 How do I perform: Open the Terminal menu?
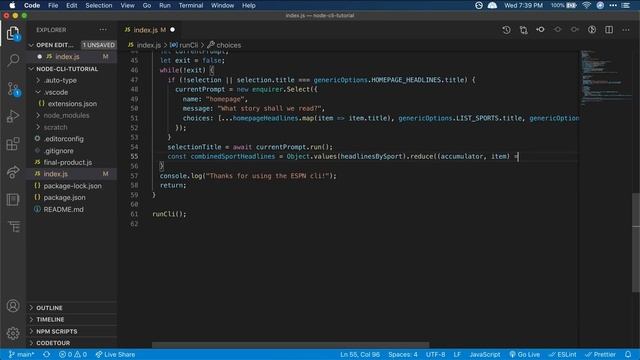coord(191,5)
